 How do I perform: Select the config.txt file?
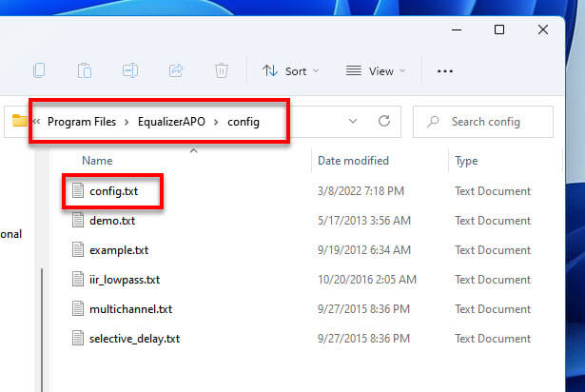[x=113, y=191]
